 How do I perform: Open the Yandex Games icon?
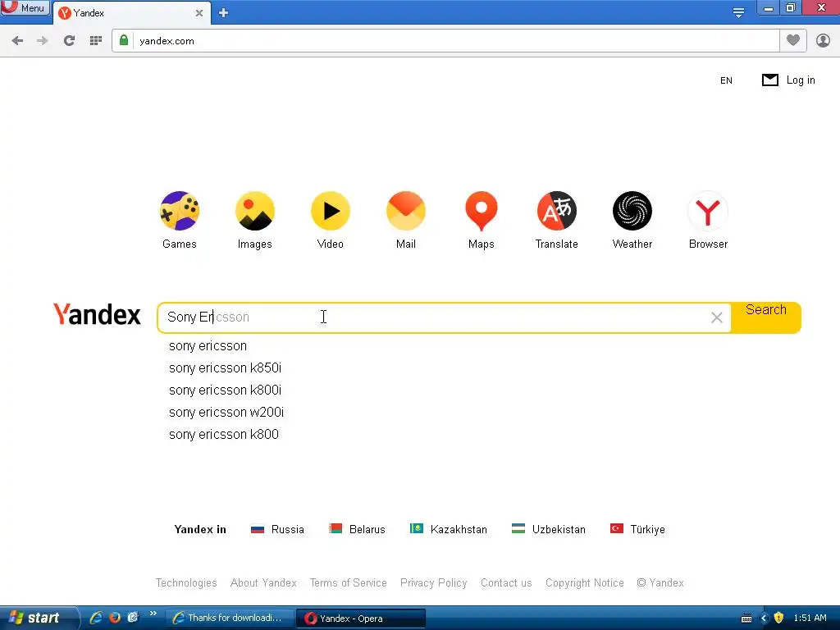pos(180,211)
